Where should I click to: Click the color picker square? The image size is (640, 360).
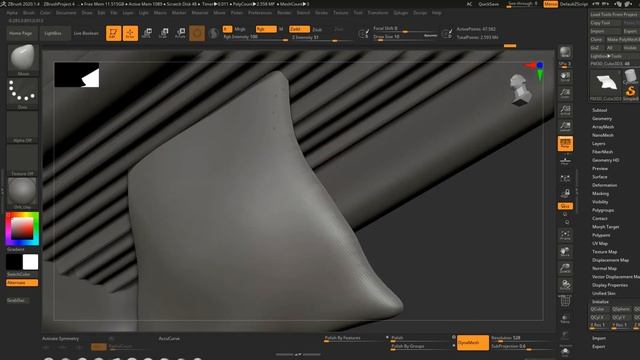coord(22,229)
